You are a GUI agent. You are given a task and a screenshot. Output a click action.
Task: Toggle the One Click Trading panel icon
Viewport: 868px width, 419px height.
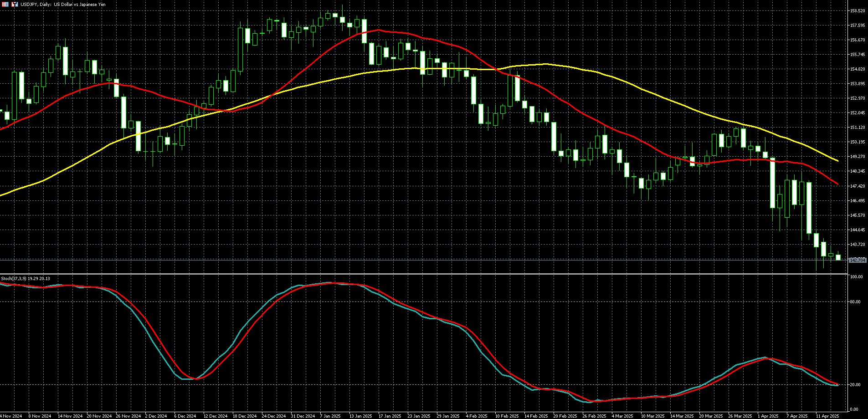click(15, 4)
